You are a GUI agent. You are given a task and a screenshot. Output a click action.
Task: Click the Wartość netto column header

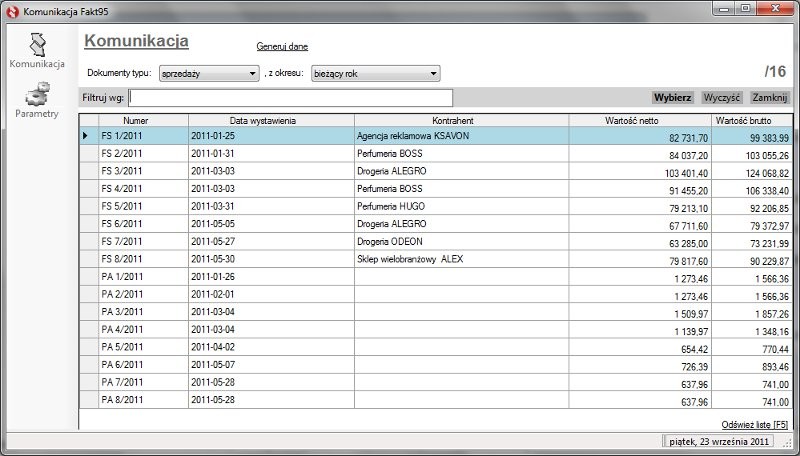(x=629, y=121)
